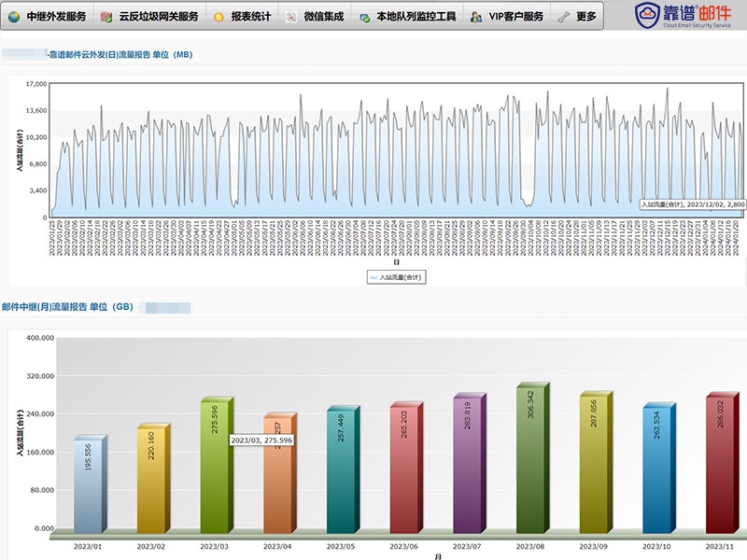Click the 邮件中继(月)流量报告 title link
The image size is (747, 560).
pyautogui.click(x=67, y=307)
